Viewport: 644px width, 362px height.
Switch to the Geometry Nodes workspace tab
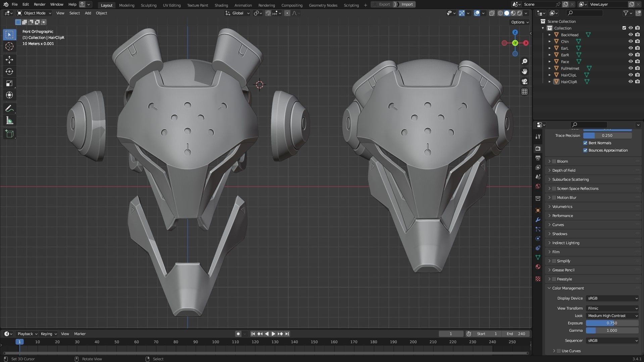(x=323, y=5)
